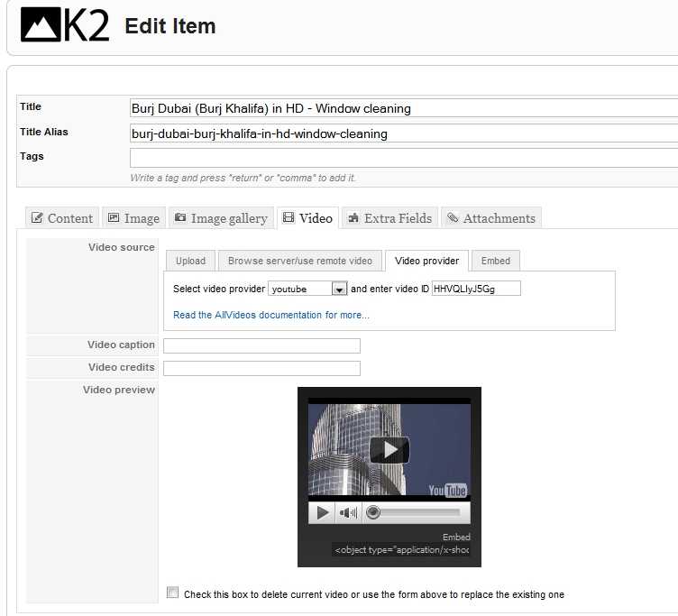The width and height of the screenshot is (678, 616).
Task: Switch to the Embed source tab
Action: [496, 261]
